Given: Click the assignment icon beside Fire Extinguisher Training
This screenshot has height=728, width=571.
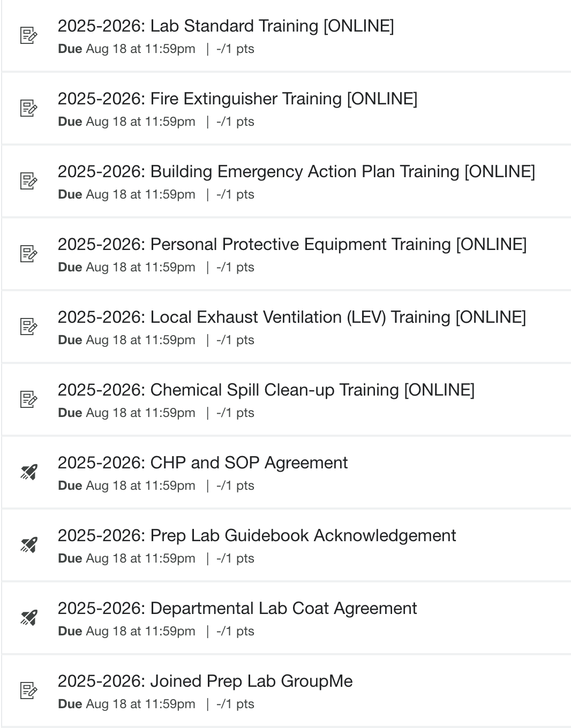Looking at the screenshot, I should [28, 109].
